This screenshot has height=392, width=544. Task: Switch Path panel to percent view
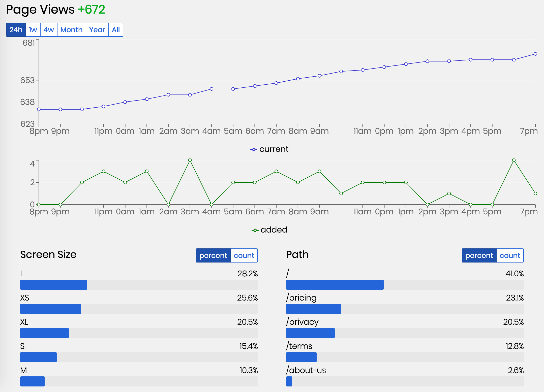coord(479,255)
